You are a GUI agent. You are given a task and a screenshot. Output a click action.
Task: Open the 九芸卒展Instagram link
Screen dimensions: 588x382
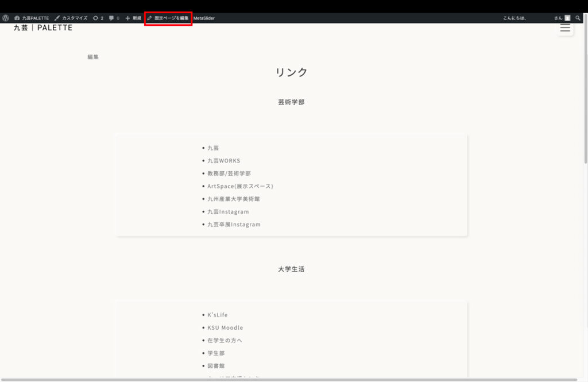234,225
